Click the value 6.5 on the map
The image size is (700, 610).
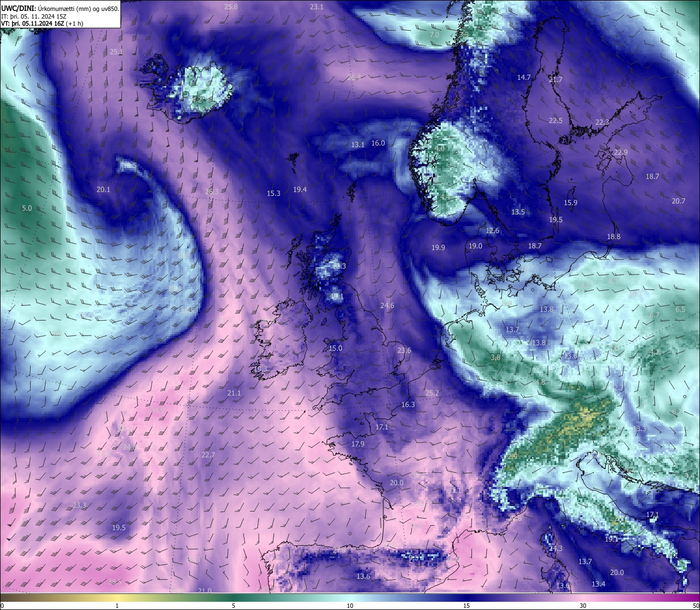coord(680,310)
